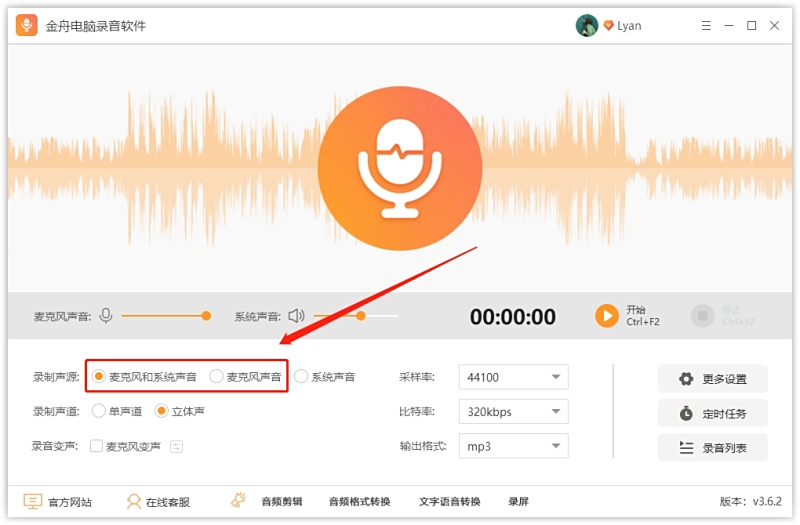800x525 pixels.
Task: Close the recorder window
Action: coord(774,26)
